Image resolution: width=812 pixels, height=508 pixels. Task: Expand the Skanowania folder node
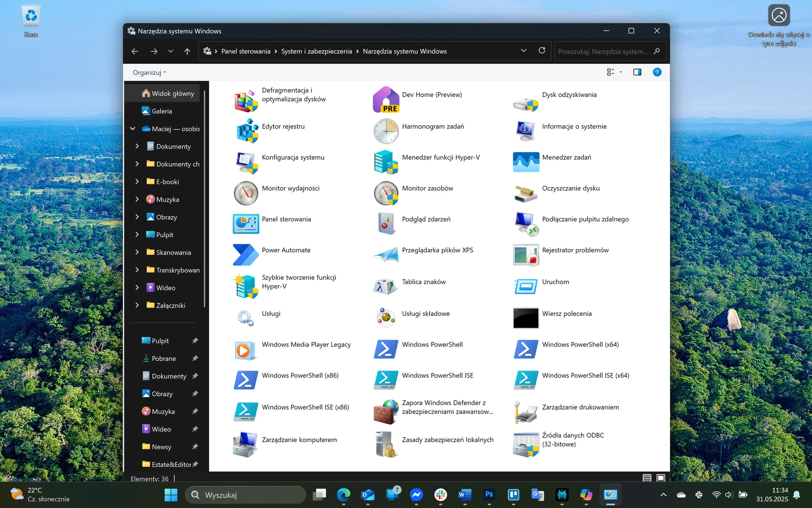(137, 252)
